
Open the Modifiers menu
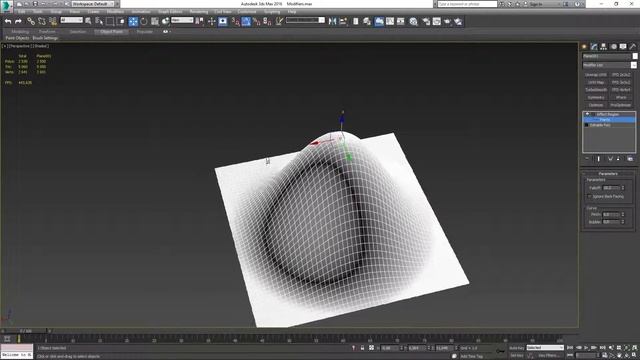(116, 12)
